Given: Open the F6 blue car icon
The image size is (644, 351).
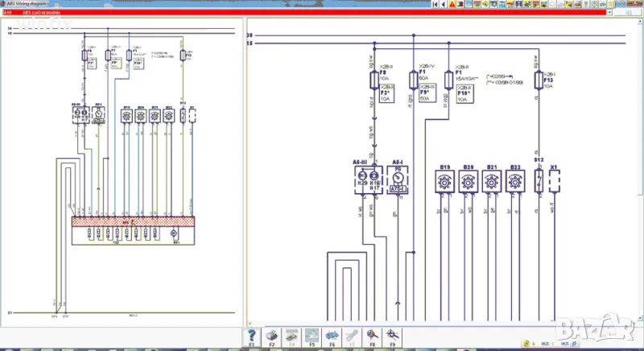Looking at the screenshot, I should pos(331,335).
